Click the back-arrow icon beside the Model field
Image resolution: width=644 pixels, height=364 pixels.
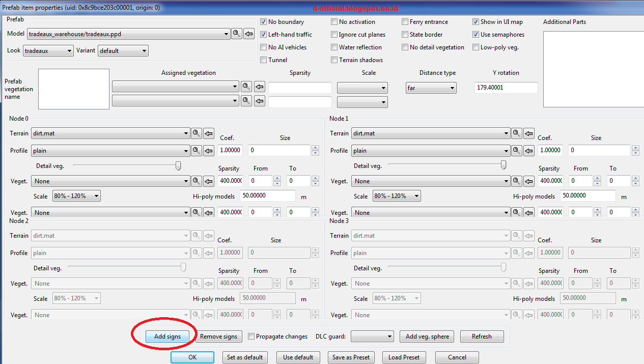coord(248,34)
